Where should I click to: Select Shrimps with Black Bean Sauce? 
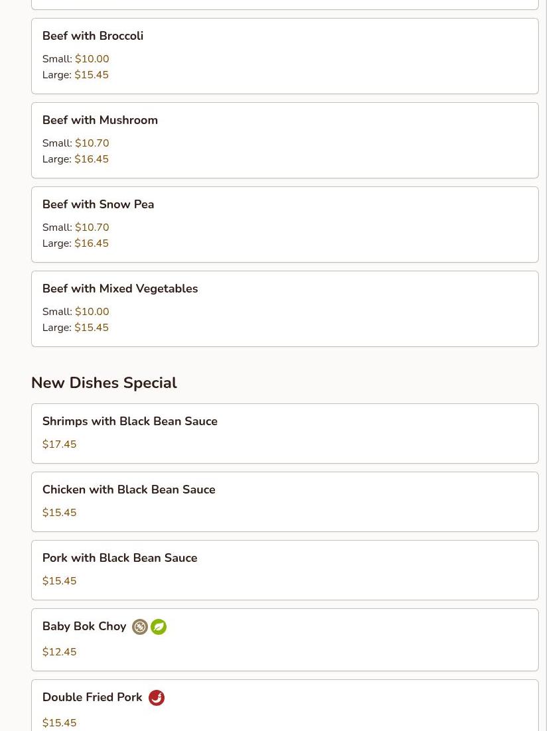[x=130, y=421]
